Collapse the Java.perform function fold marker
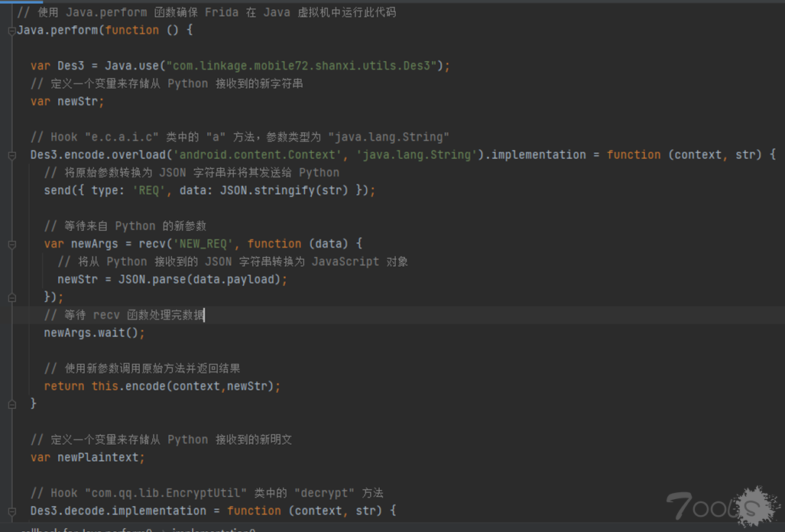Viewport: 785px width, 532px height. [x=11, y=31]
